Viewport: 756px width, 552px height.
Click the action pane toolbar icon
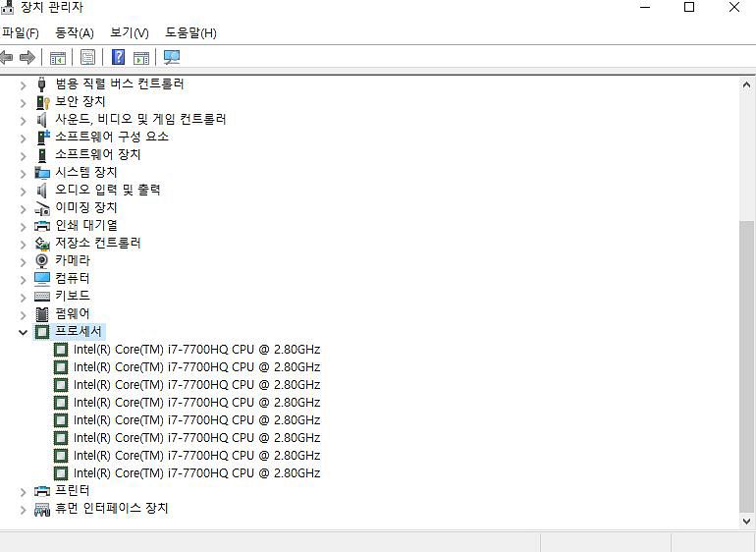pyautogui.click(x=141, y=57)
